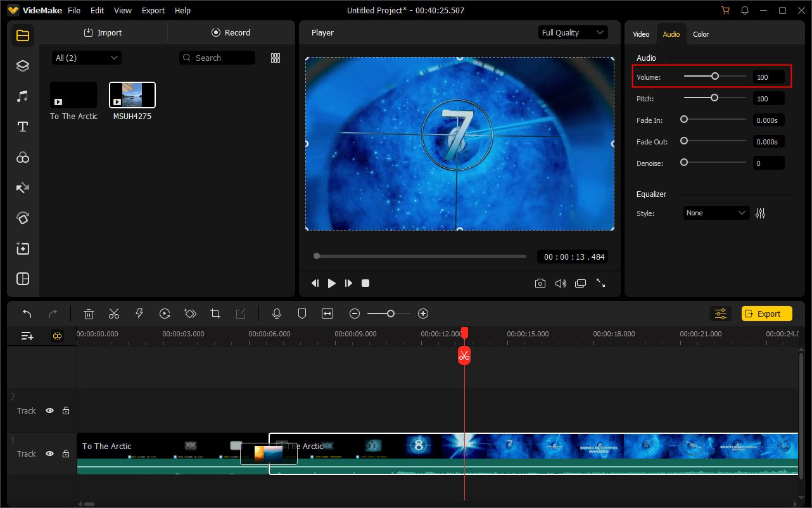Open the Text panel in left sidebar
Image resolution: width=812 pixels, height=508 pixels.
pos(23,127)
